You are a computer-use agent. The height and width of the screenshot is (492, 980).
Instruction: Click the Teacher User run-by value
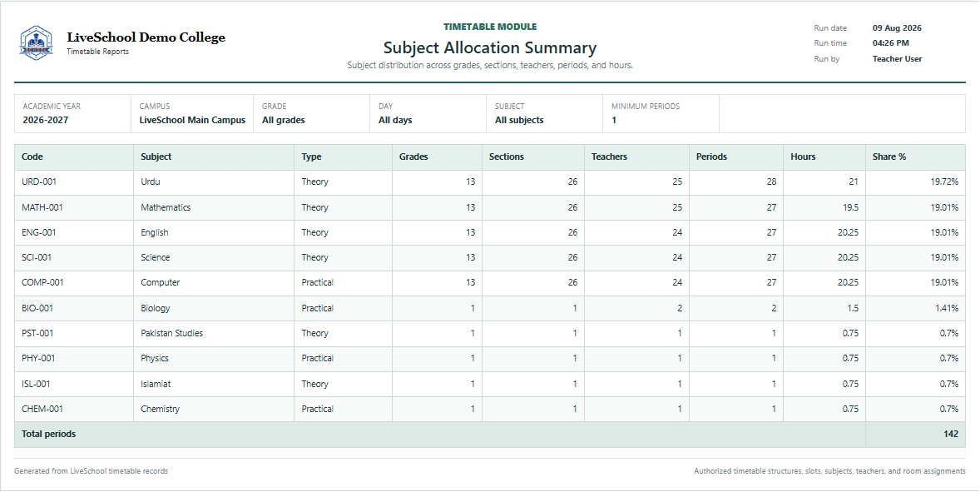pos(897,59)
